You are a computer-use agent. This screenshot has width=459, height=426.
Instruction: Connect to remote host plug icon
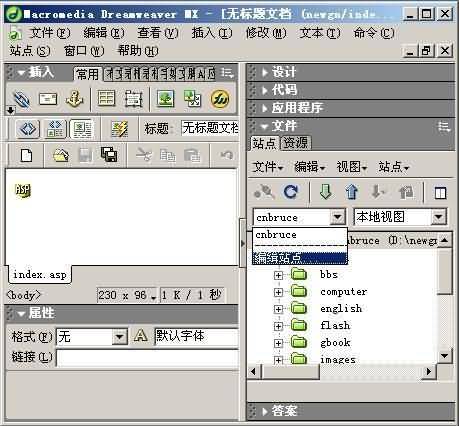click(x=264, y=192)
